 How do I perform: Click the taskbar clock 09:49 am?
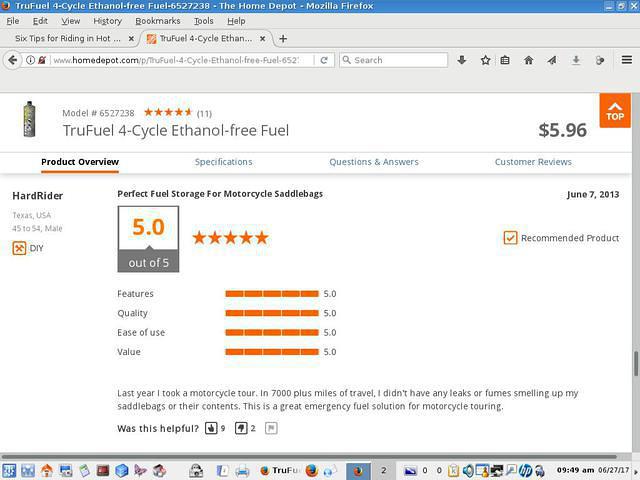click(x=576, y=470)
